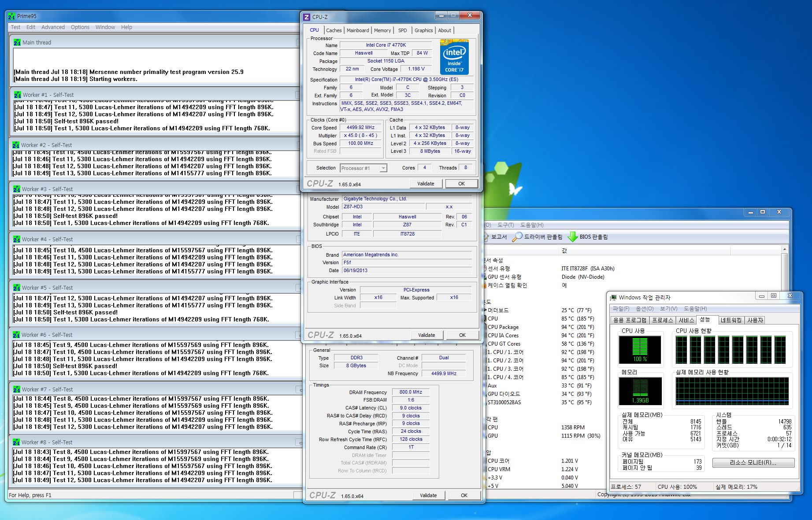Switch to the Caches tab in CPU-Z
This screenshot has height=520, width=812.
tap(334, 30)
